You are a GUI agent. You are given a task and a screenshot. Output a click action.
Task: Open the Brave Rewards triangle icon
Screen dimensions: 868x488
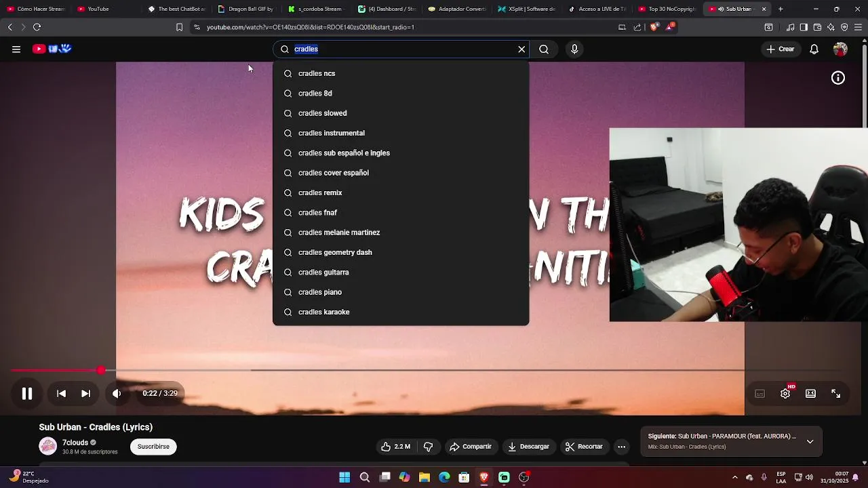tap(670, 27)
